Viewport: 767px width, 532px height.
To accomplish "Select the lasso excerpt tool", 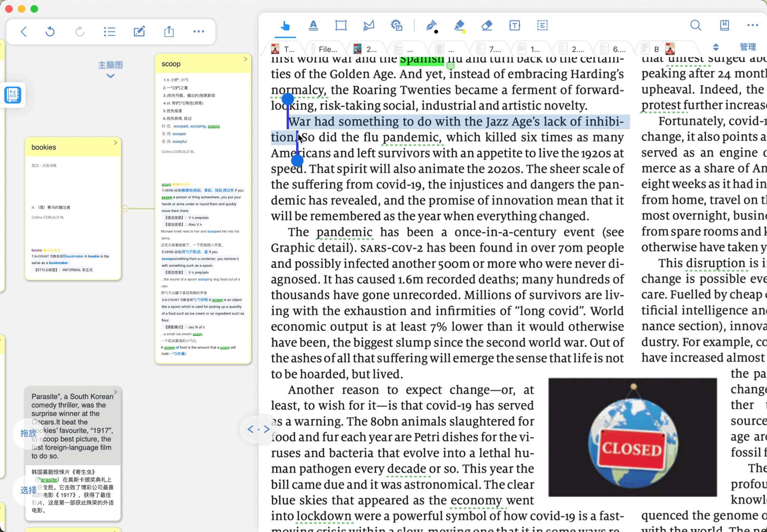I will [369, 26].
